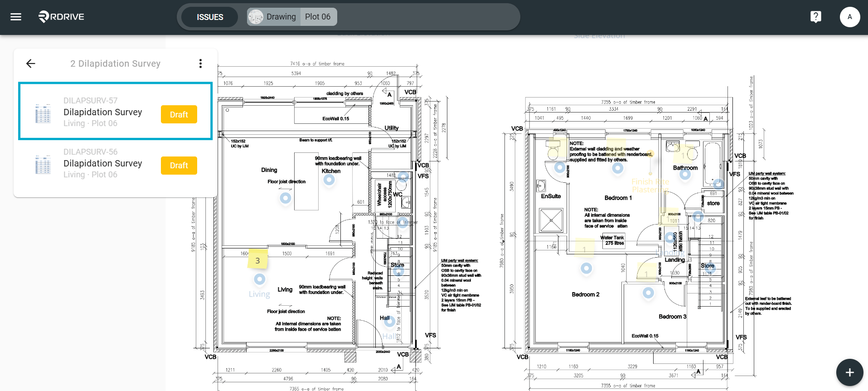Open the user avatar A menu
868x391 pixels.
point(850,17)
